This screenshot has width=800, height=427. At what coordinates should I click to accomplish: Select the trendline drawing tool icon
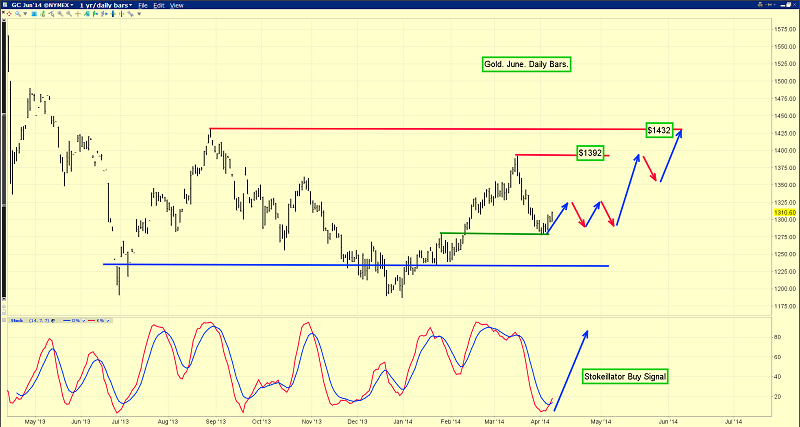(52, 14)
